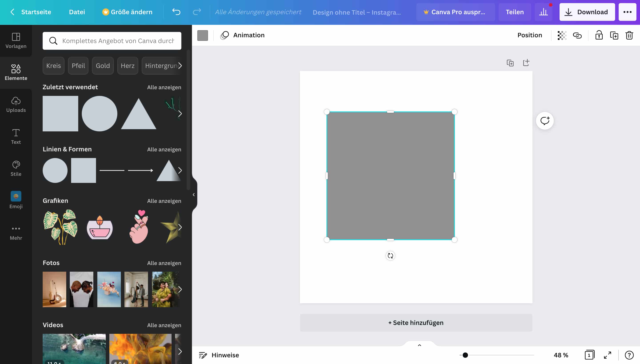Expand the Grafiken row arrow
Image resolution: width=640 pixels, height=364 pixels.
pos(180,227)
